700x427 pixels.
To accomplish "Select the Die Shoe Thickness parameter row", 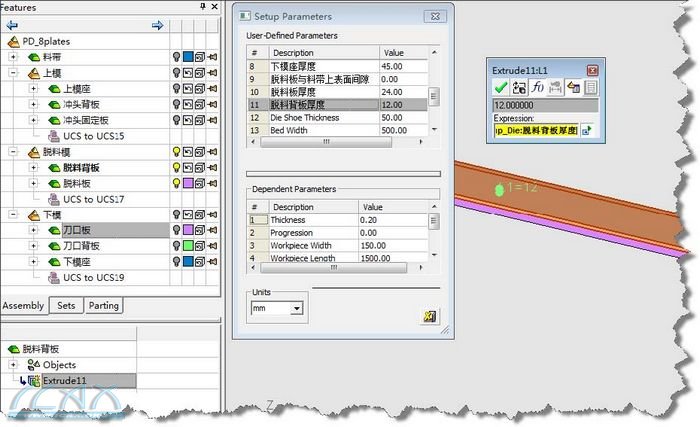I will tap(337, 117).
